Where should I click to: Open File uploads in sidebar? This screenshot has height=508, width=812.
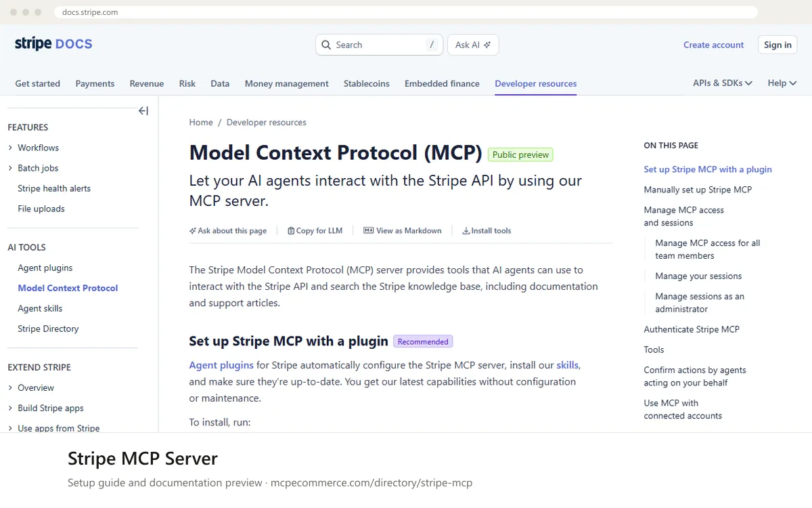(x=41, y=209)
